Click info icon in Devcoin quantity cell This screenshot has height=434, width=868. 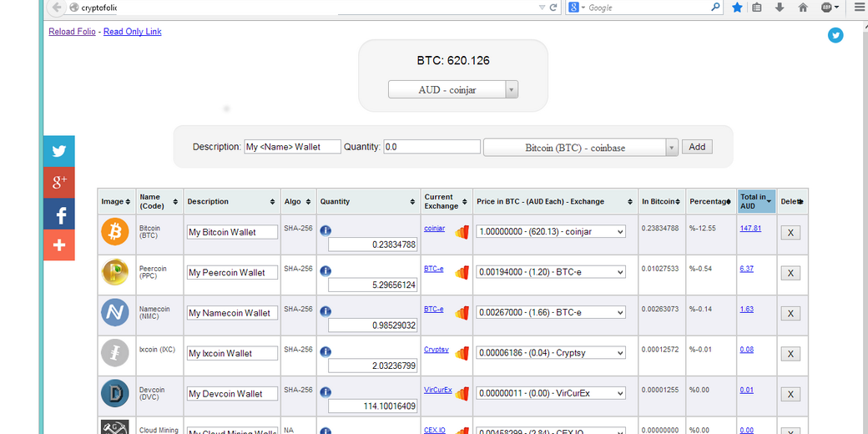click(325, 392)
